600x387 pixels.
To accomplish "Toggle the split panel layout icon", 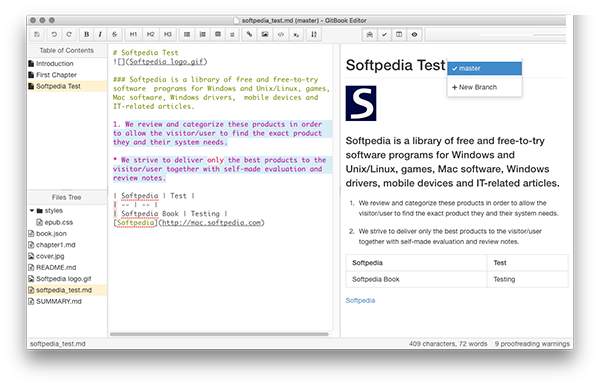I will [x=399, y=34].
